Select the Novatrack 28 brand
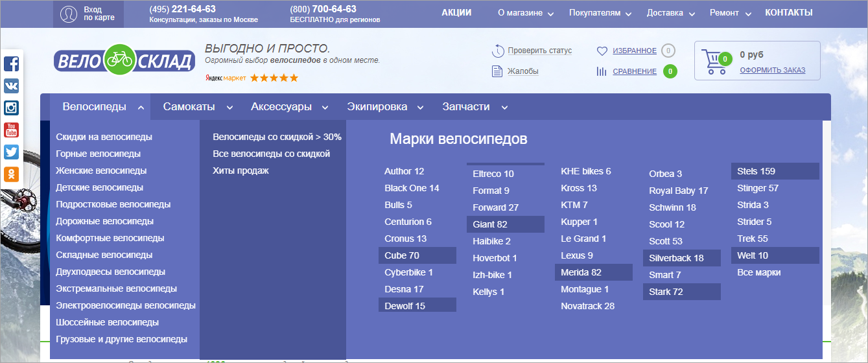 (x=588, y=306)
